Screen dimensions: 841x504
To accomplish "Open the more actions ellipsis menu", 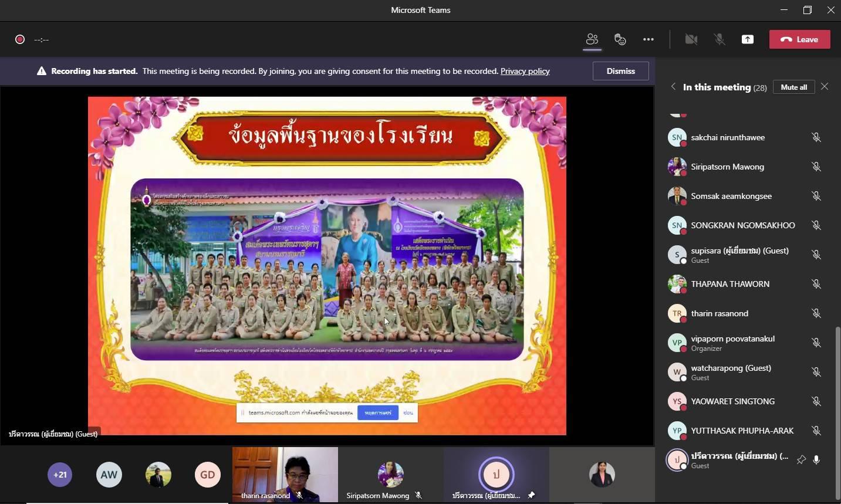I will [x=649, y=39].
